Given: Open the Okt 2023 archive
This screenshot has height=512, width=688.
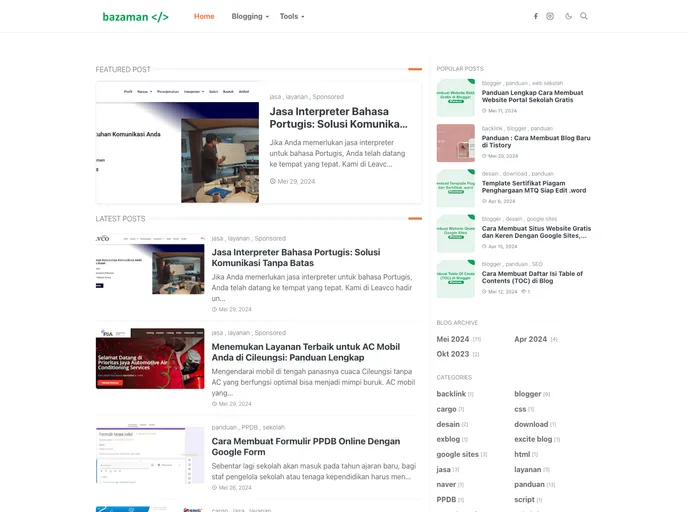Looking at the screenshot, I should (453, 354).
